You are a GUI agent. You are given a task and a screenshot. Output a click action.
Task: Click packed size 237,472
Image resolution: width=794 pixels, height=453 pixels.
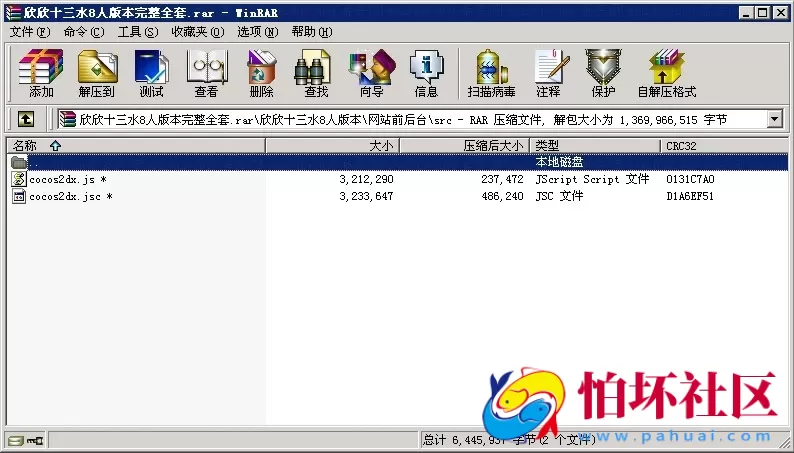(x=502, y=179)
